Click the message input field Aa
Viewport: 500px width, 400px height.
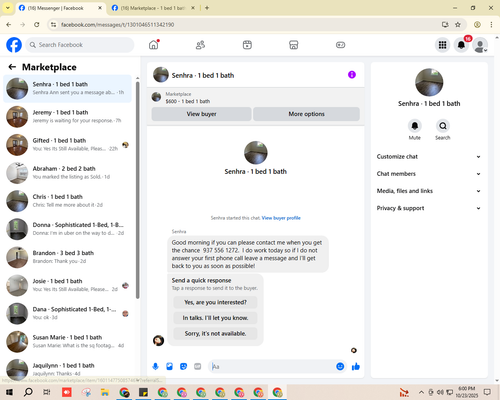tap(273, 367)
